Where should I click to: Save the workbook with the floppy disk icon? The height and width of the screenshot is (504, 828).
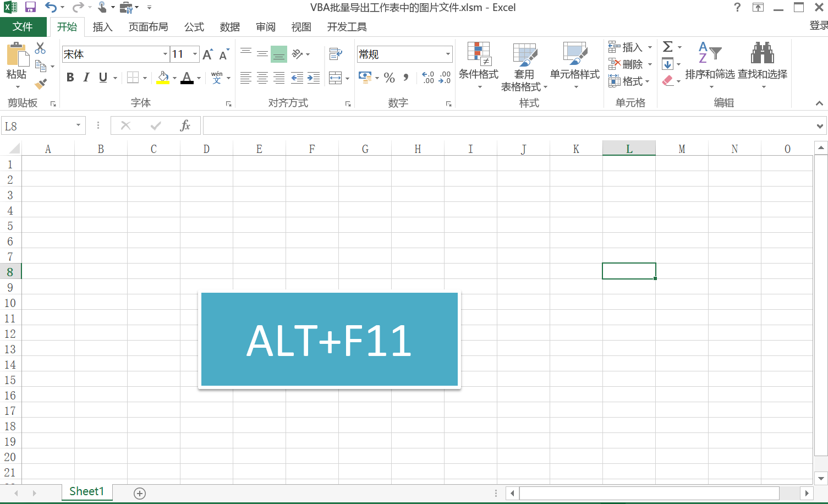[30, 7]
